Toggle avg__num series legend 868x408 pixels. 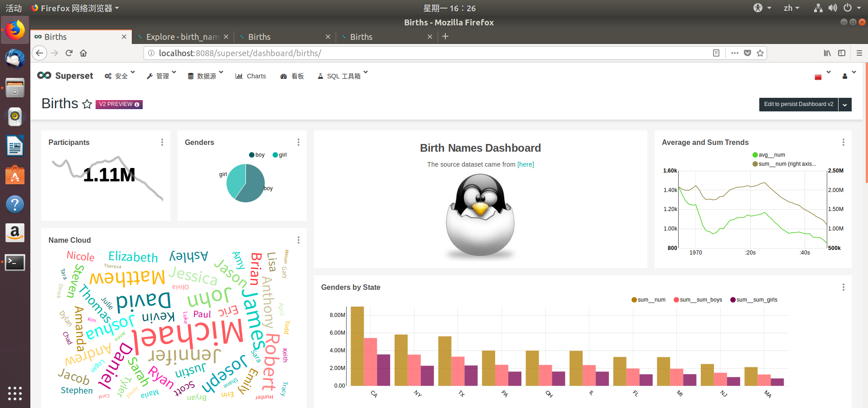tap(769, 155)
